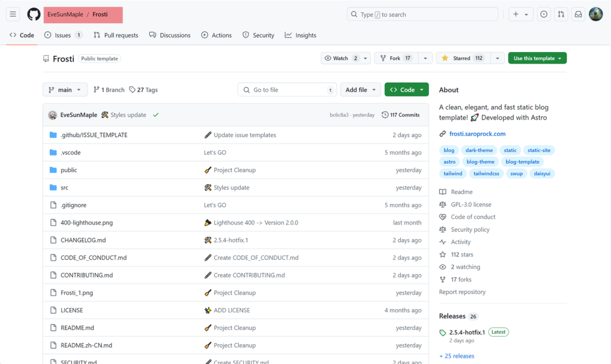Click the repository template icon beside Frosti title
Image resolution: width=611 pixels, height=364 pixels.
click(46, 59)
